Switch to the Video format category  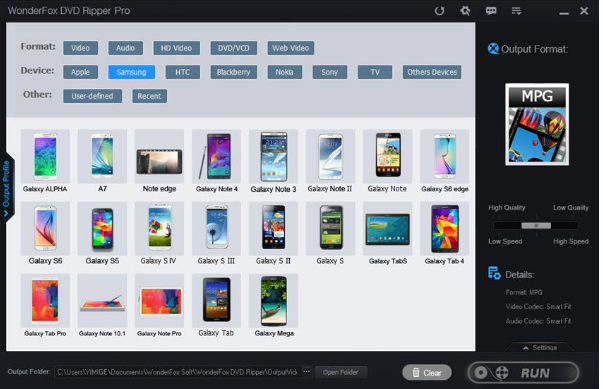coord(80,48)
